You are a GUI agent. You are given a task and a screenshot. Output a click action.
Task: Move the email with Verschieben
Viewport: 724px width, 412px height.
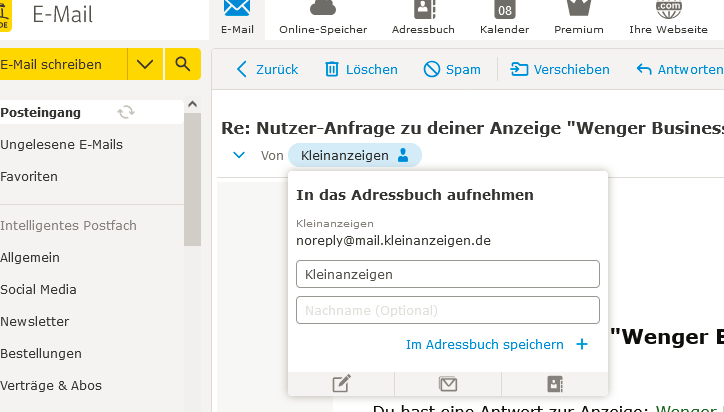click(560, 69)
